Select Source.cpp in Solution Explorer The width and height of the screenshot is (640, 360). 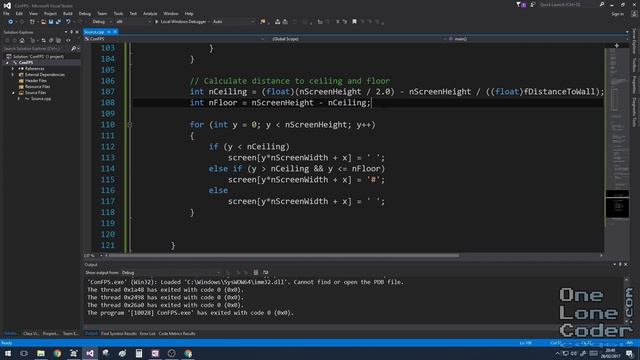coord(40,99)
